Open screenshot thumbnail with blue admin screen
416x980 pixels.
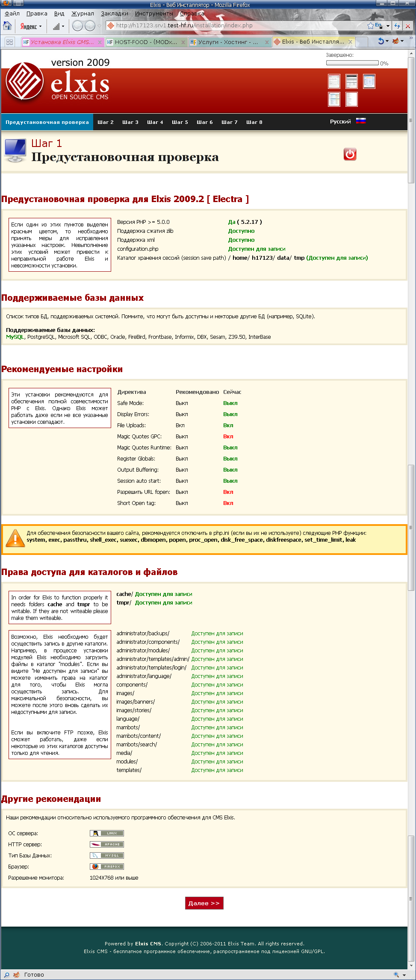(x=369, y=81)
